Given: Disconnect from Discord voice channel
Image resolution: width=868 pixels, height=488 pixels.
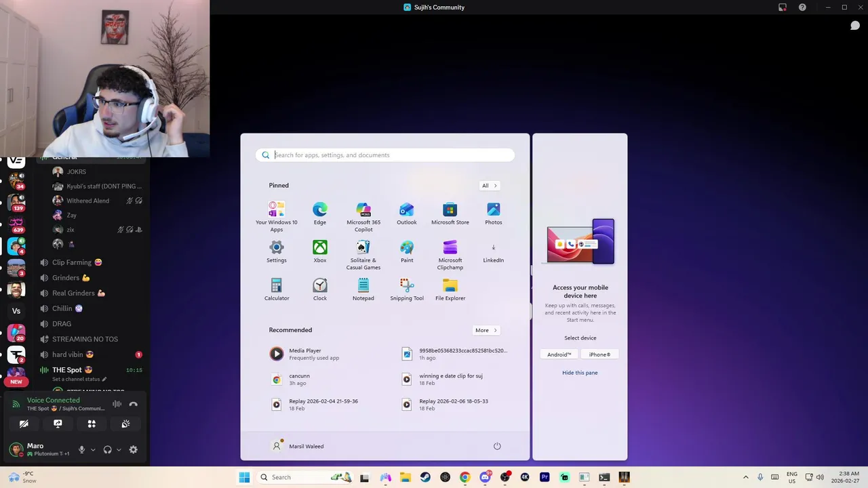Looking at the screenshot, I should [134, 404].
